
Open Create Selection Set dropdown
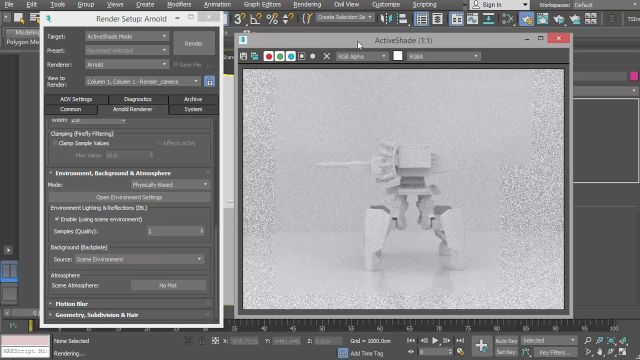[x=344, y=17]
